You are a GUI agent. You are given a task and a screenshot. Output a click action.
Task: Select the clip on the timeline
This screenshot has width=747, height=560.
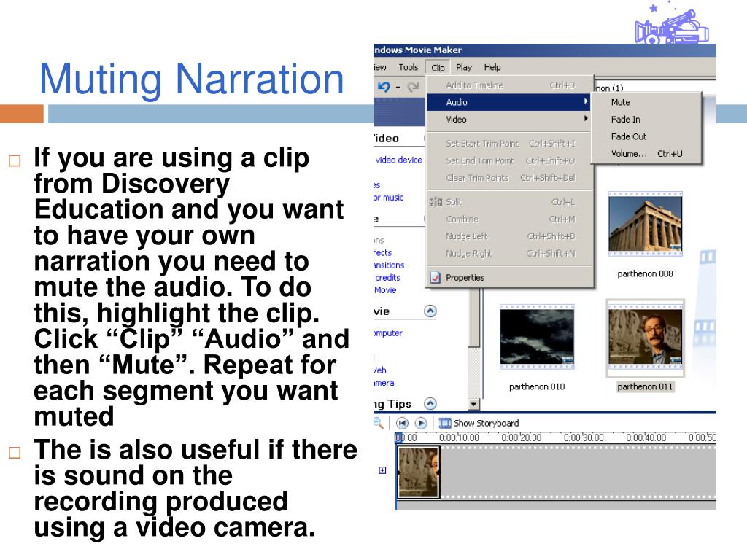click(418, 472)
